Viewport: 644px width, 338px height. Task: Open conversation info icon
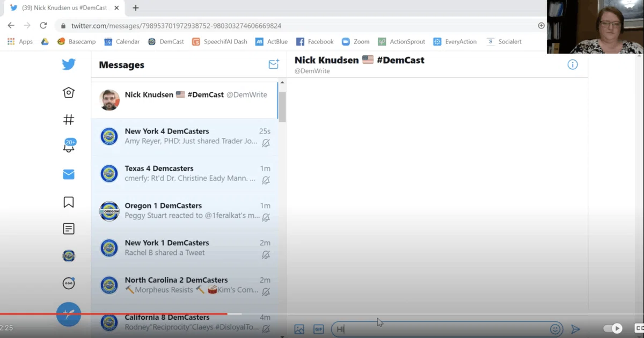pos(573,65)
